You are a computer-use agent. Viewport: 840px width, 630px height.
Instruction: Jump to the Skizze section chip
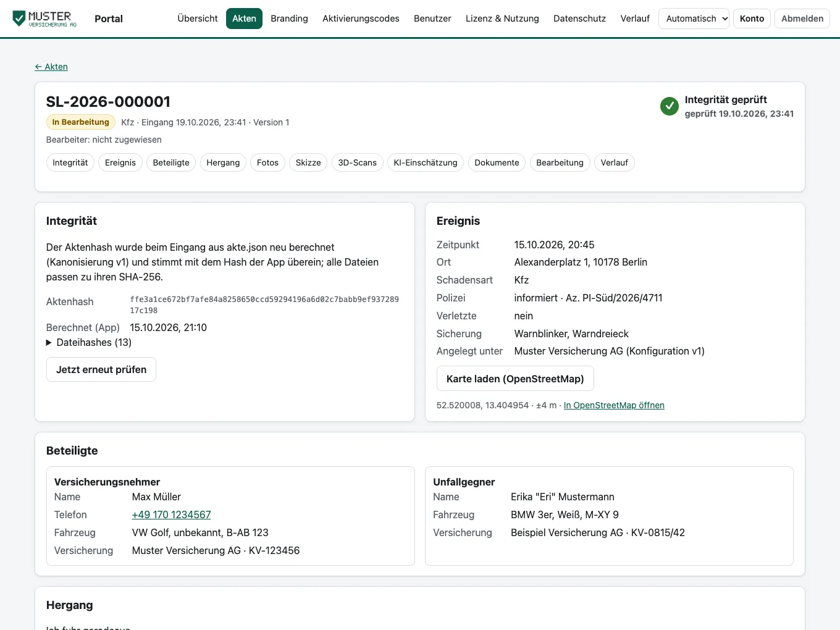pyautogui.click(x=308, y=162)
